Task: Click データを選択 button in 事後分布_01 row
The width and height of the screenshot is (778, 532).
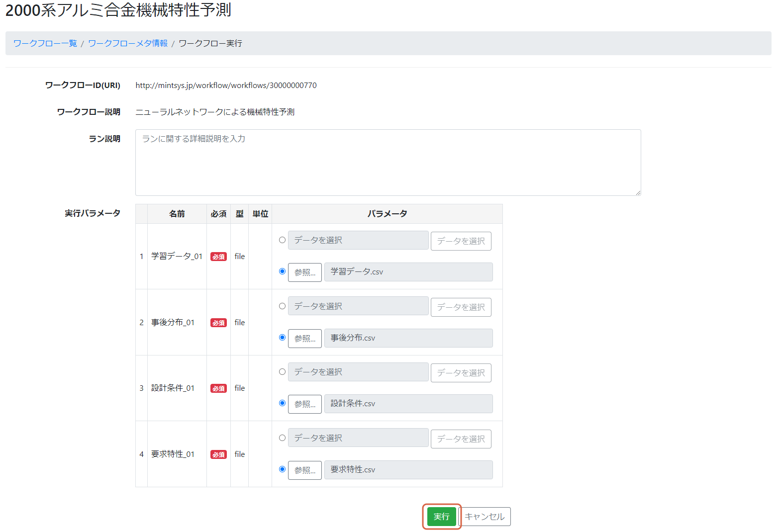Action: pos(461,307)
